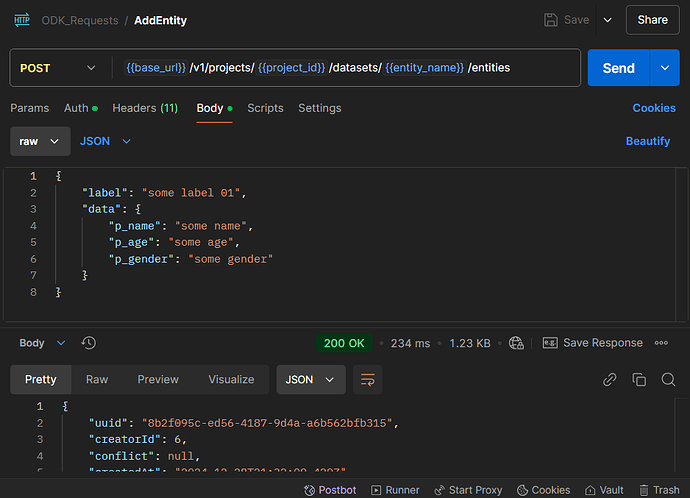Click the Share button
Screen dimensions: 690x498
click(x=653, y=20)
